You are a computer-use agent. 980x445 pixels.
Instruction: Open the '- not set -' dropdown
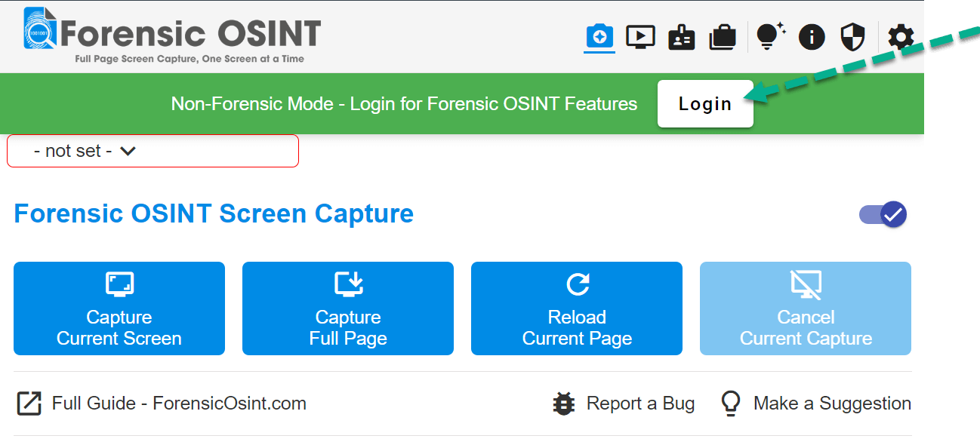(153, 151)
